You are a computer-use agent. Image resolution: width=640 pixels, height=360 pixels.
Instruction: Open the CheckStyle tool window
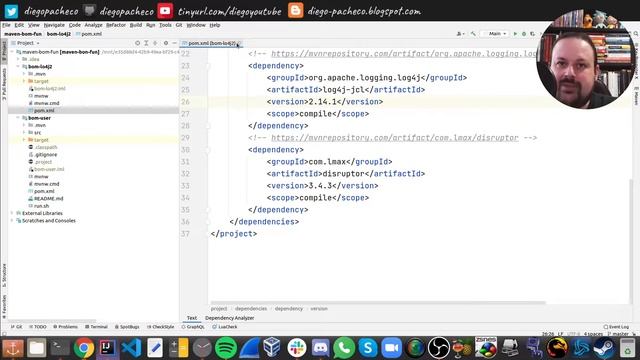point(160,327)
